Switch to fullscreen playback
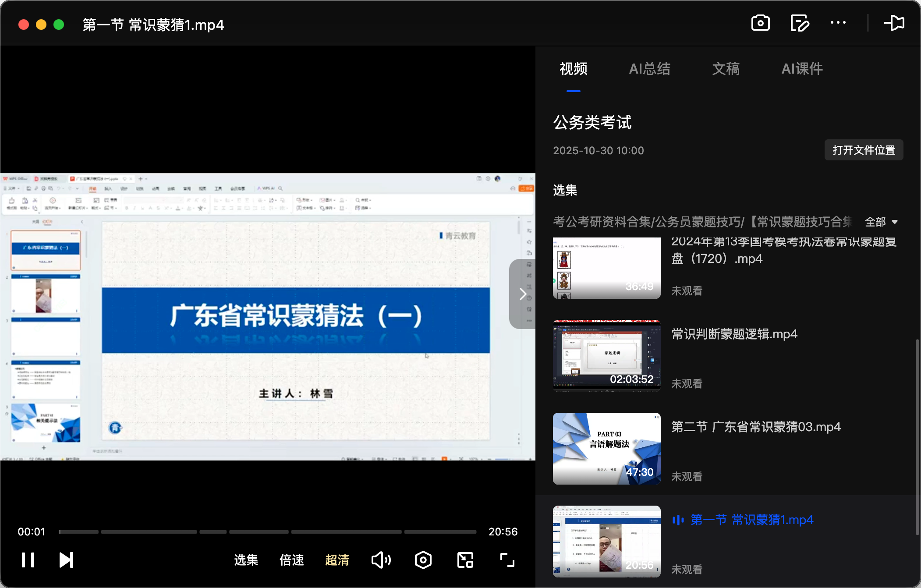 506,560
